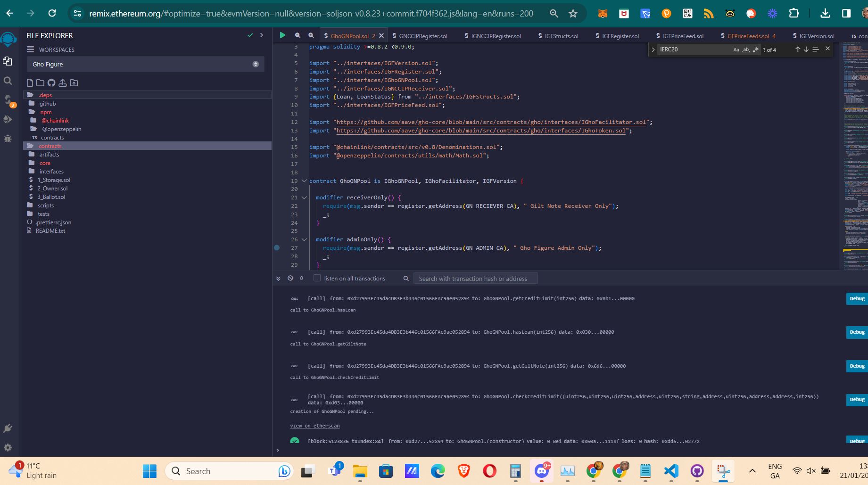Toggle breakpoint dot on line 27
868x485 pixels.
(277, 248)
